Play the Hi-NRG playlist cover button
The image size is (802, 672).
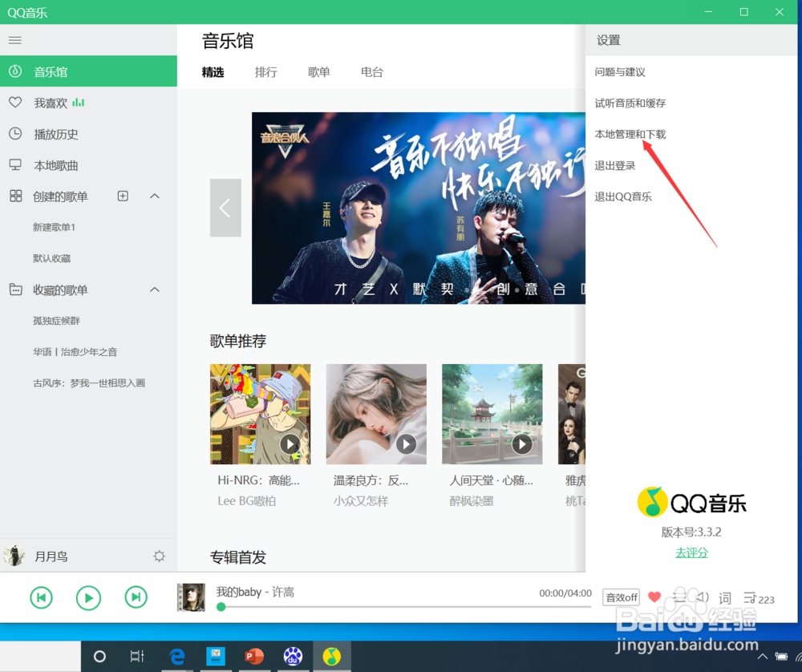(x=290, y=443)
